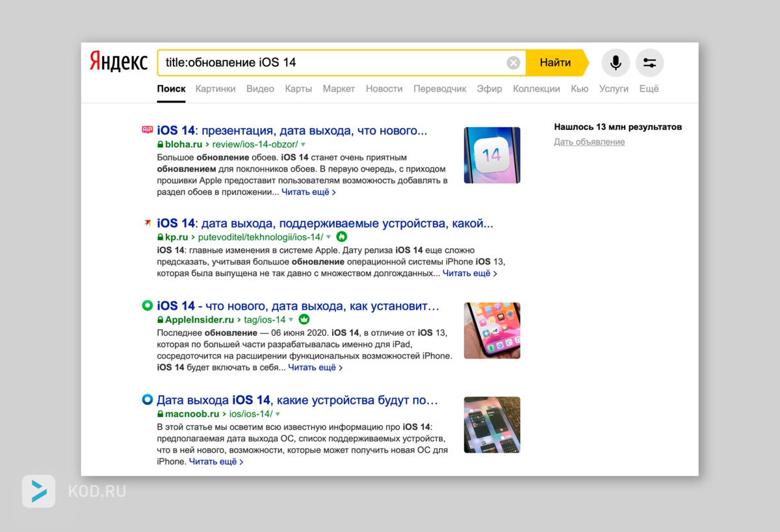Click the tag/ios-14 path link
Image resolution: width=780 pixels, height=532 pixels.
point(265,320)
